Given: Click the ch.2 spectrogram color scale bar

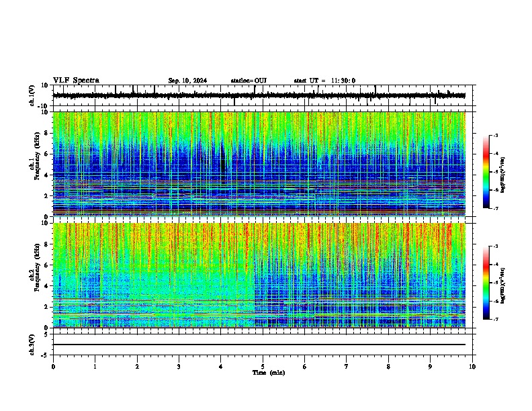Looking at the screenshot, I should point(486,283).
